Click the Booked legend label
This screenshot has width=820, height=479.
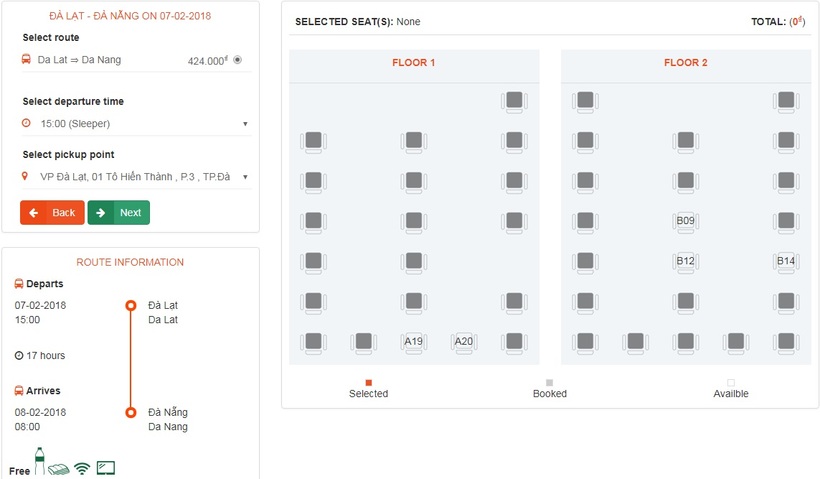[x=550, y=394]
